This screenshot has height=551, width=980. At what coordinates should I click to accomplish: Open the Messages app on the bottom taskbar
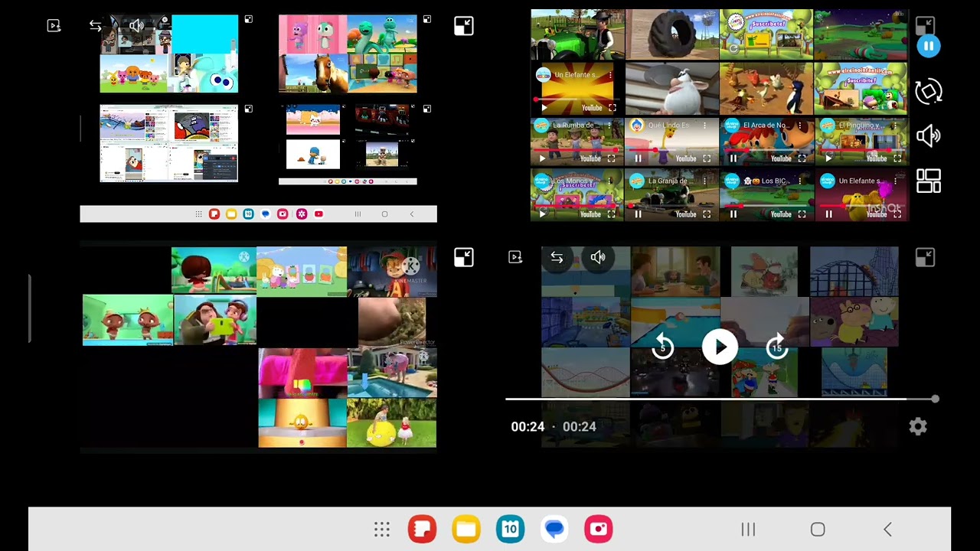pos(554,530)
